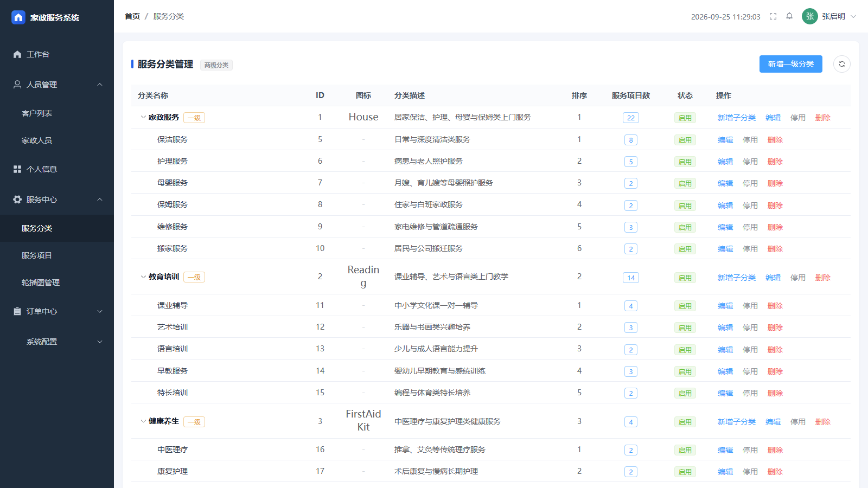Disable the 教育培训 category with 停用

(x=798, y=278)
